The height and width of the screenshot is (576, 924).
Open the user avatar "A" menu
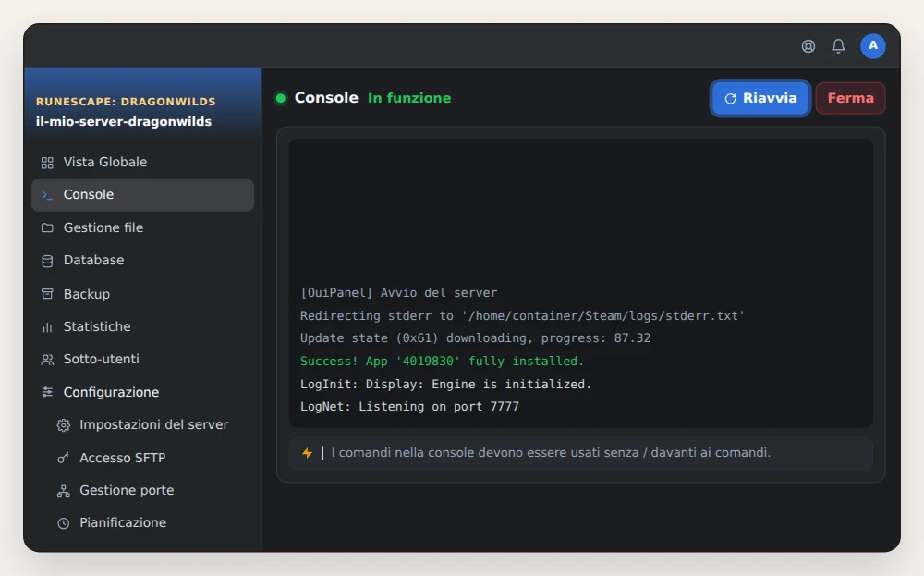coord(873,46)
